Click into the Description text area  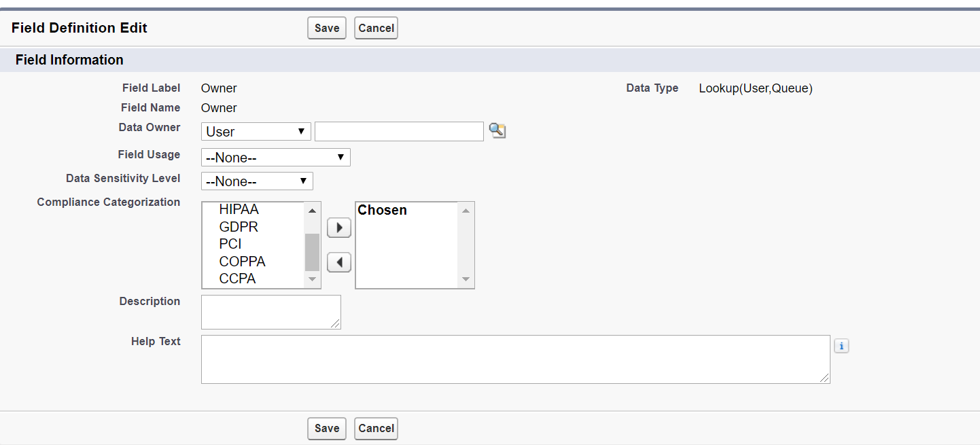(270, 312)
